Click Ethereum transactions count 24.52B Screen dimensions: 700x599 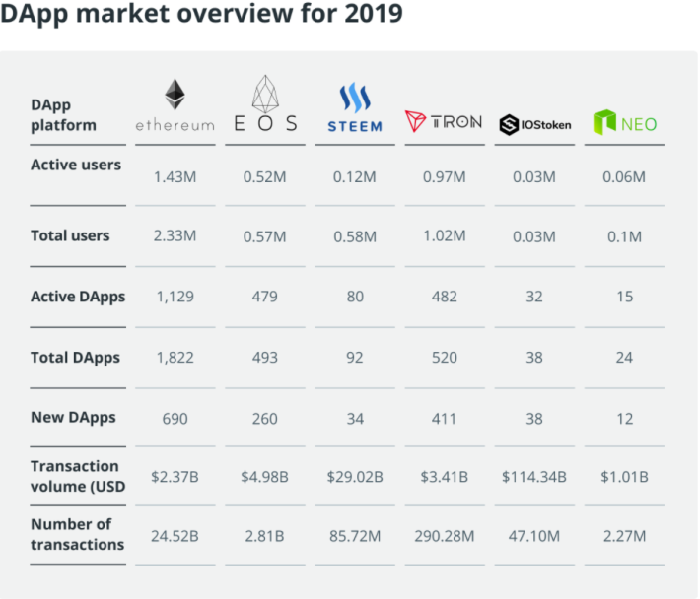point(175,536)
